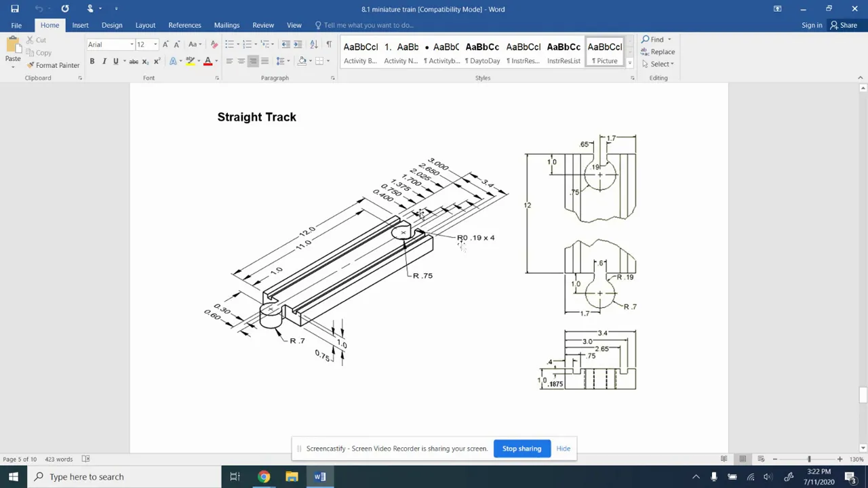This screenshot has width=868, height=488.
Task: Toggle Show/Hide paragraph marks
Action: click(x=329, y=45)
